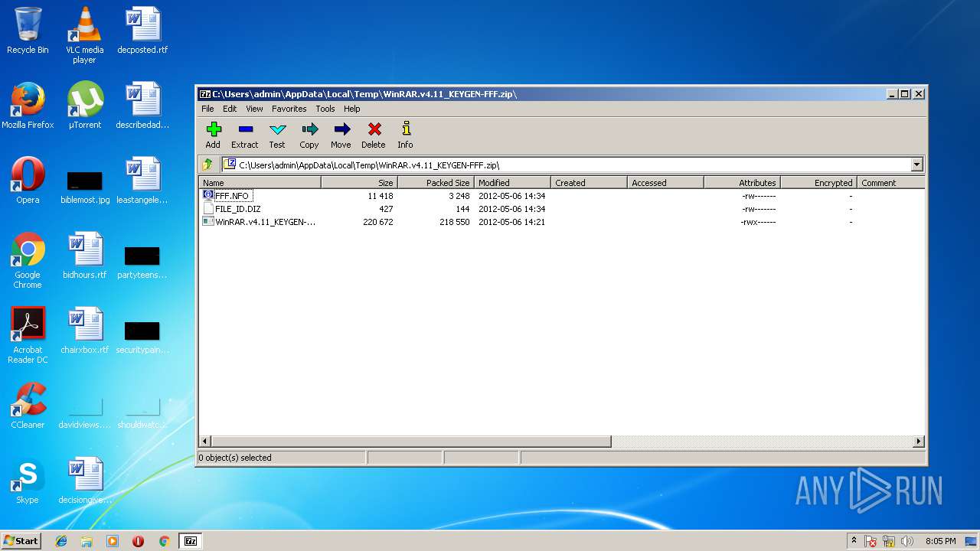The width and height of the screenshot is (980, 551).
Task: Select the µTorrent desktop shortcut
Action: pyautogui.click(x=84, y=105)
